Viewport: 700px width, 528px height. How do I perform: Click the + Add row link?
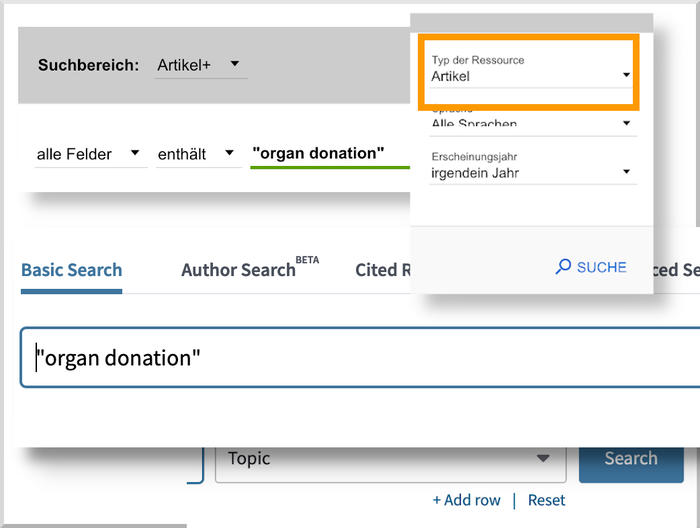(x=466, y=500)
